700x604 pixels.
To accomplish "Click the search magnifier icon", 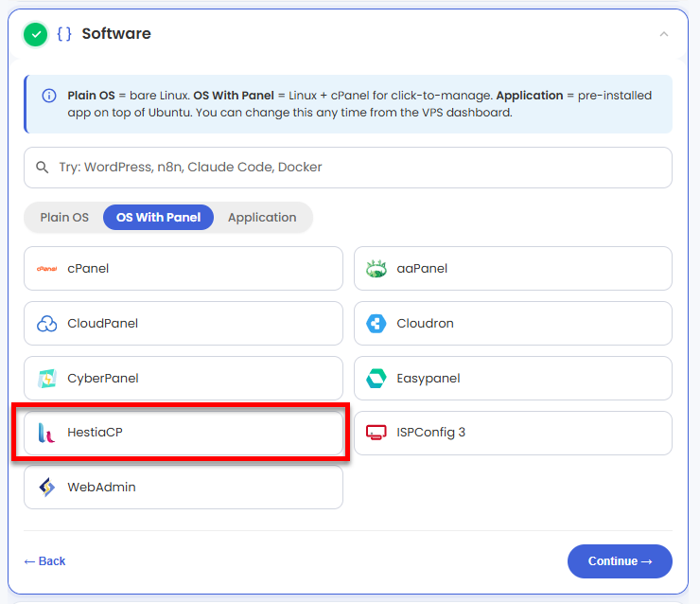I will coord(43,168).
